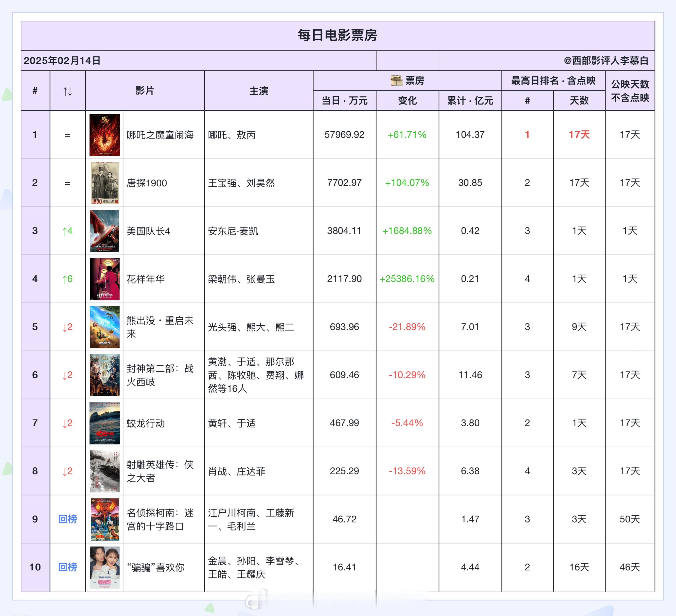Click the cast cell 安东尼·麦凯

tap(233, 231)
